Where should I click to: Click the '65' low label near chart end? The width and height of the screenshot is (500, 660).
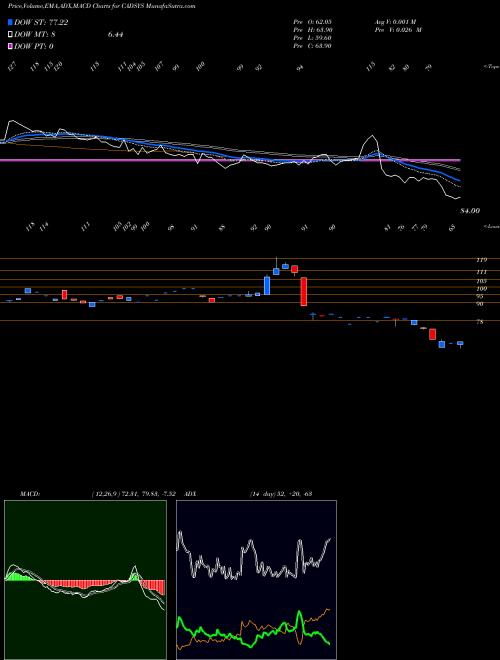point(452,228)
